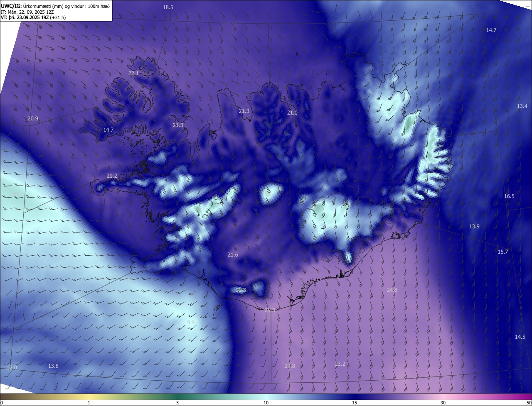The width and height of the screenshot is (532, 406).
Task: Click the 20.9 value label
Action: [33, 119]
